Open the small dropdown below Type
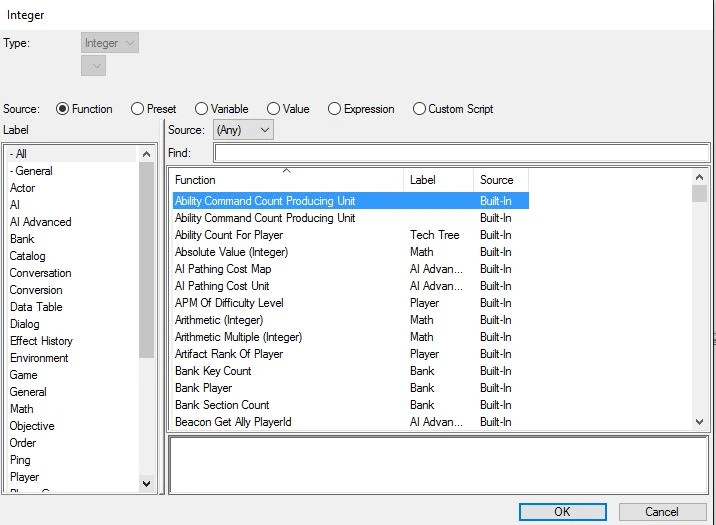This screenshot has width=716, height=525. [x=94, y=66]
